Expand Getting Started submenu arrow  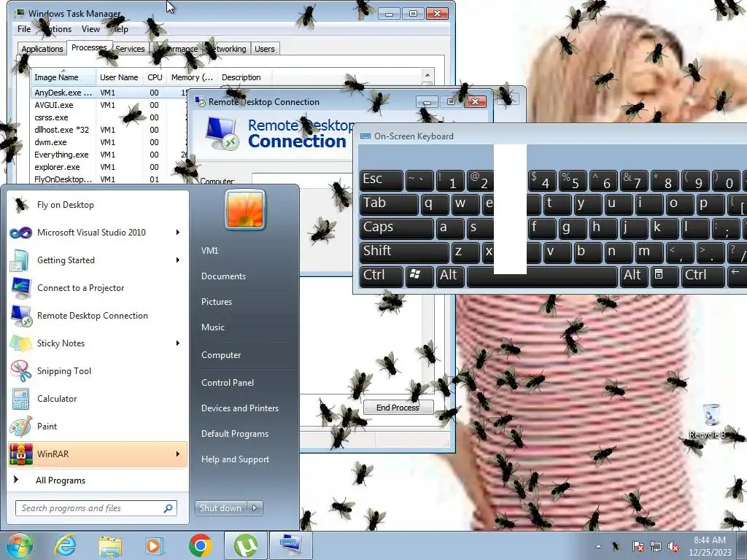pyautogui.click(x=178, y=260)
